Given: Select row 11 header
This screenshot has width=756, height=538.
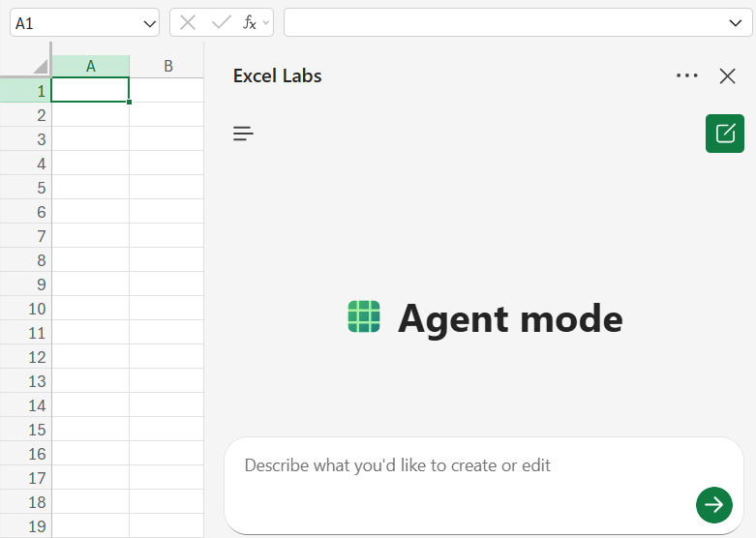Looking at the screenshot, I should pyautogui.click(x=25, y=332).
